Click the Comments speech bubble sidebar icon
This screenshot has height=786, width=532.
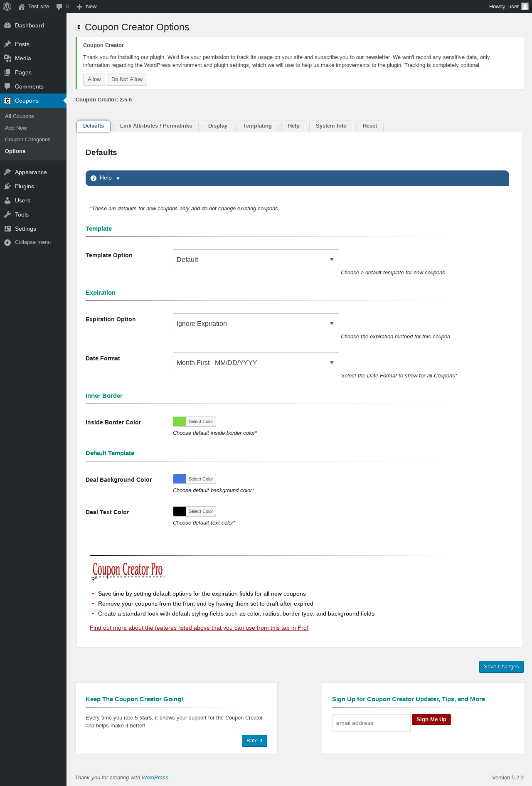(x=7, y=86)
